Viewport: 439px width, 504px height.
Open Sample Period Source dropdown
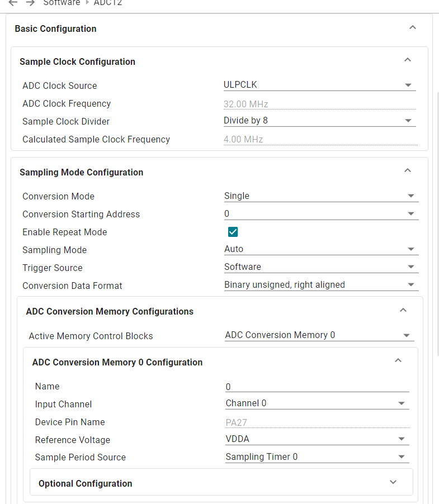[x=317, y=457]
